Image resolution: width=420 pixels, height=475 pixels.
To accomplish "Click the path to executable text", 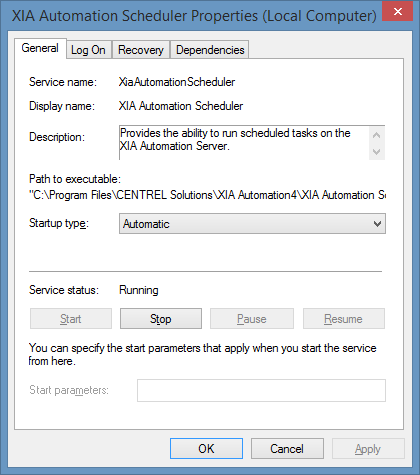I will tap(207, 195).
